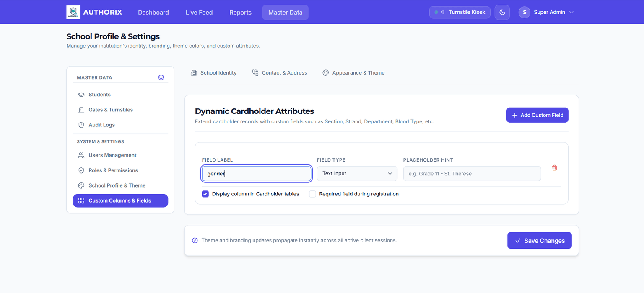The width and height of the screenshot is (644, 293).
Task: Open School Profile & Theme in the sidebar
Action: 120,185
